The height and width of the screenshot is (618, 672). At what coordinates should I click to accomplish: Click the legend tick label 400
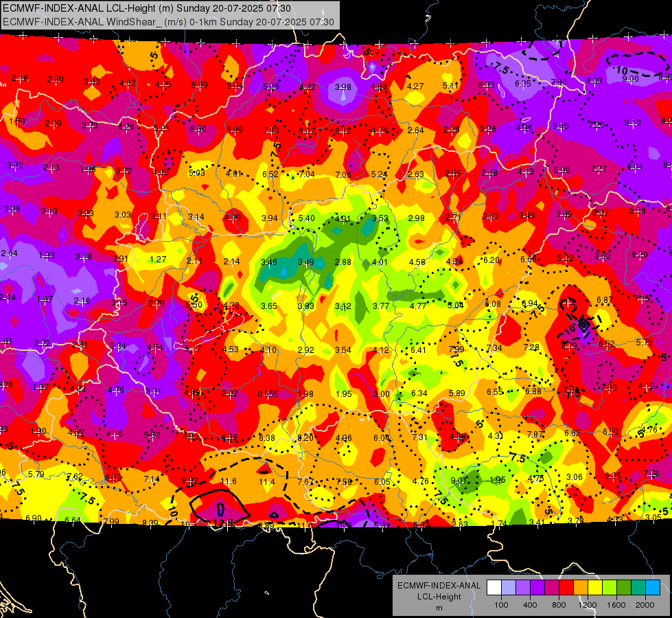pyautogui.click(x=530, y=605)
